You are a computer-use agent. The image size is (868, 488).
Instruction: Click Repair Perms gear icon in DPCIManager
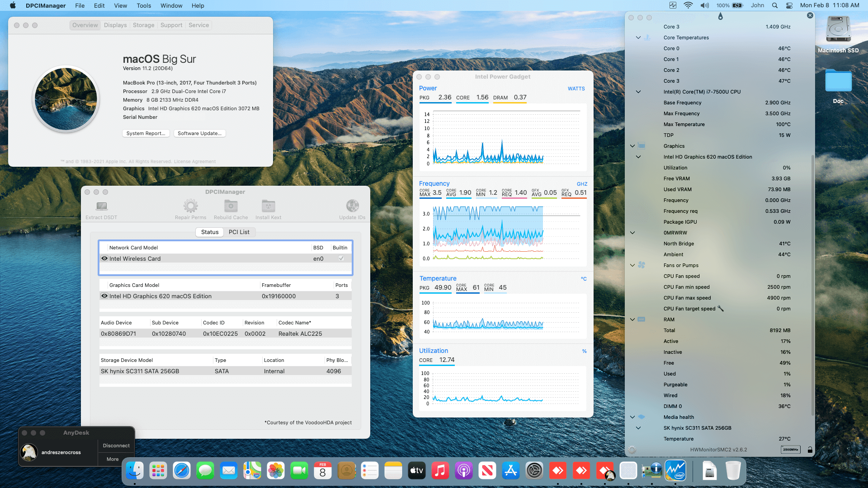(190, 206)
